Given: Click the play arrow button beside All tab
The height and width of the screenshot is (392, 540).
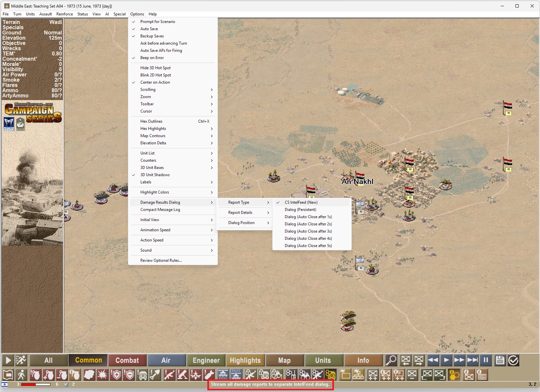Looking at the screenshot, I should point(8,360).
